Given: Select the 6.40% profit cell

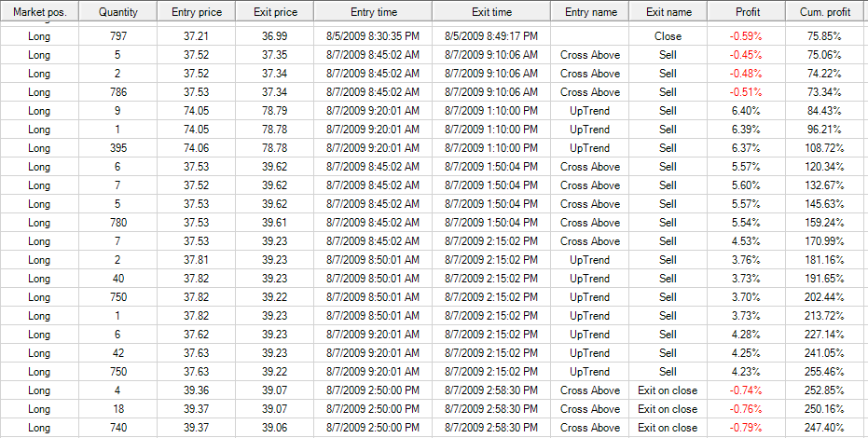Looking at the screenshot, I should coord(748,111).
